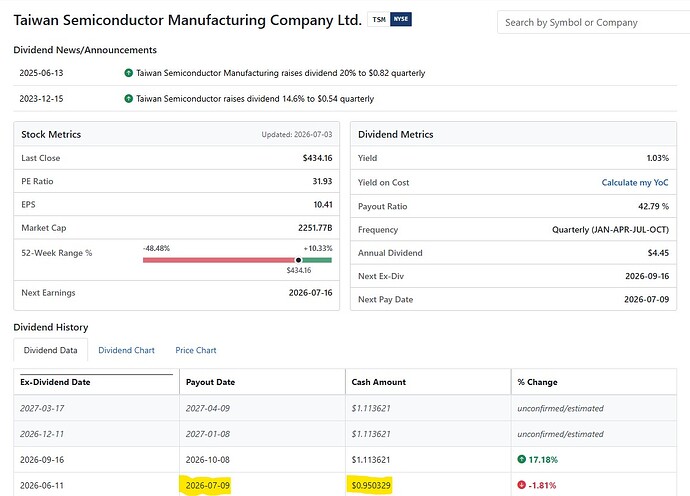The height and width of the screenshot is (496, 690).
Task: Sort by the Cash Amount column header
Action: (x=378, y=382)
